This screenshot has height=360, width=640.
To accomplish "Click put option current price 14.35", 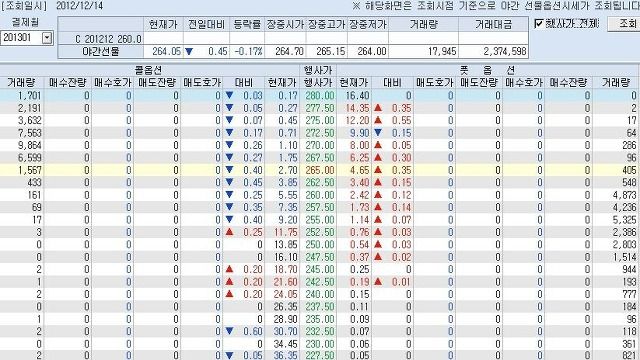I will (x=354, y=108).
